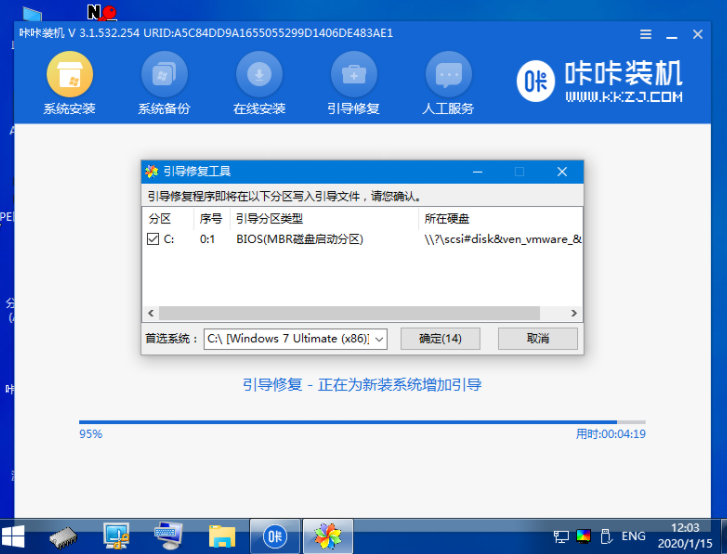
Task: Open File Explorer folder in the taskbar
Action: 221,535
